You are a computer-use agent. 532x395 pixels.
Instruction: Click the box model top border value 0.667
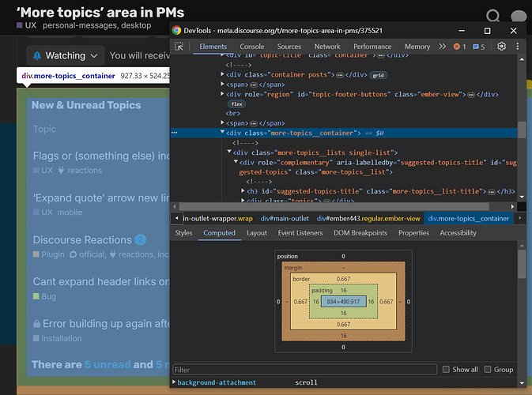click(x=343, y=279)
